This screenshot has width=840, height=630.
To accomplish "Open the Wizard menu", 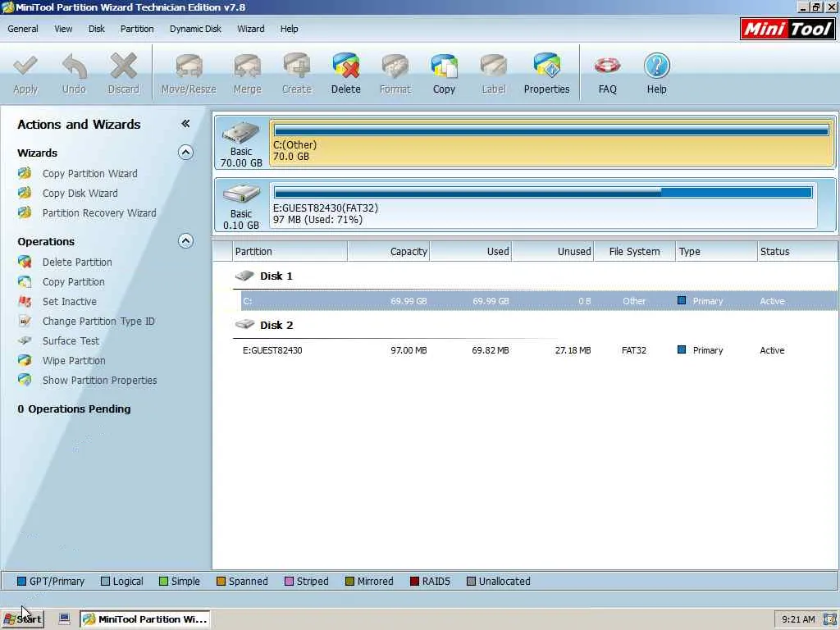I will coord(251,29).
